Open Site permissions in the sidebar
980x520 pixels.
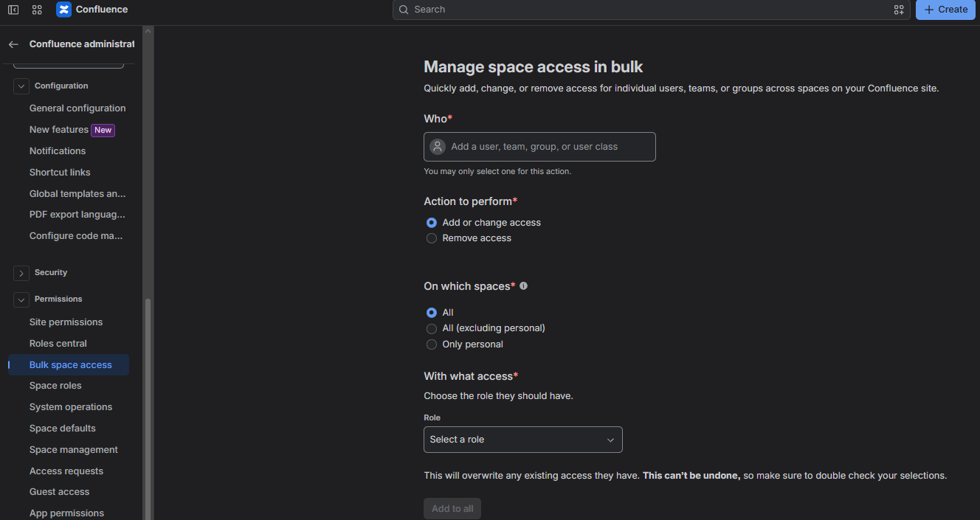pos(66,322)
